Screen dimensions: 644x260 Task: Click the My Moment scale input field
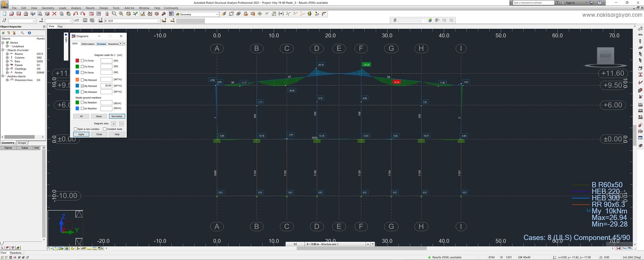click(106, 86)
